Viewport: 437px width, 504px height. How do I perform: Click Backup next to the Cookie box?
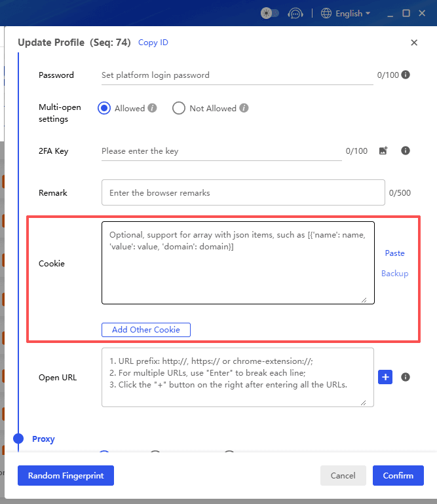tap(394, 274)
